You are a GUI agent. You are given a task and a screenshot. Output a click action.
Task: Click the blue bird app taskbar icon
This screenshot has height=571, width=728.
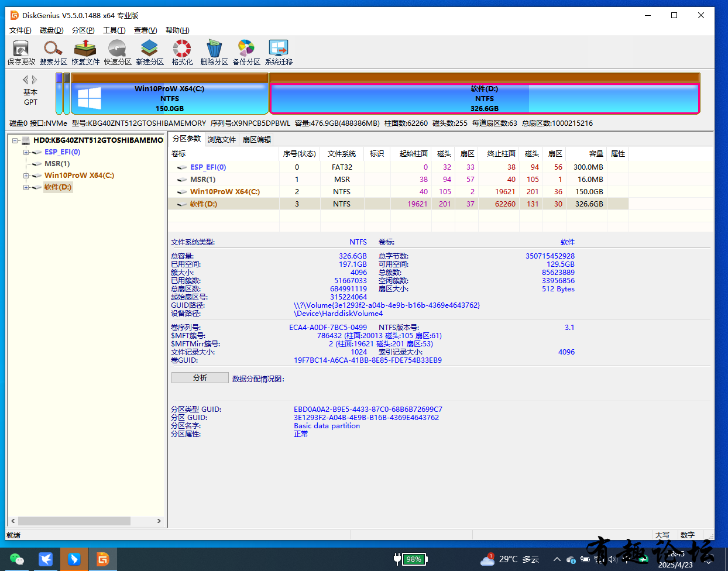pyautogui.click(x=46, y=559)
